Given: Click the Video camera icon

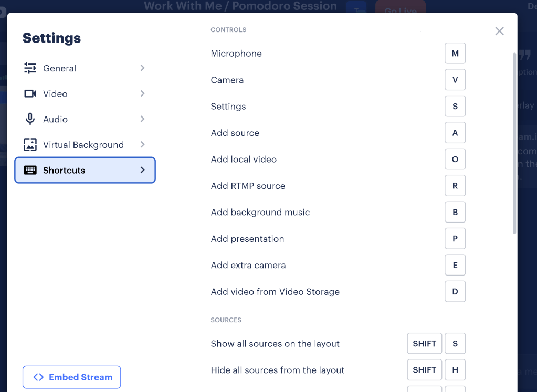Looking at the screenshot, I should coord(30,93).
